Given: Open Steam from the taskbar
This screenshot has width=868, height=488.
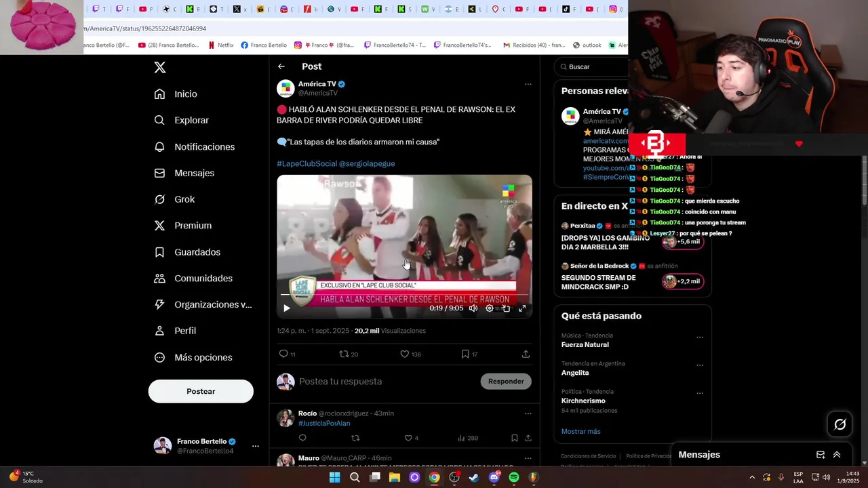Looking at the screenshot, I should click(473, 477).
